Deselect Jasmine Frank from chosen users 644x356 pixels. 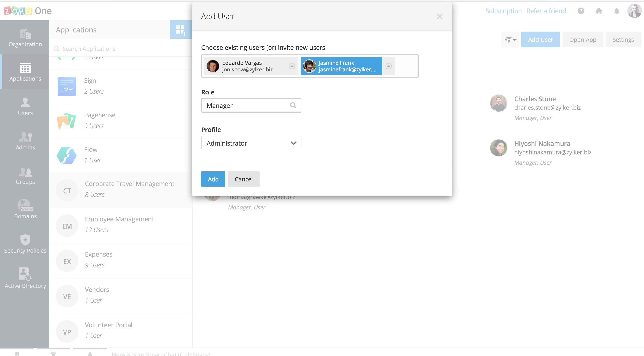tap(389, 66)
